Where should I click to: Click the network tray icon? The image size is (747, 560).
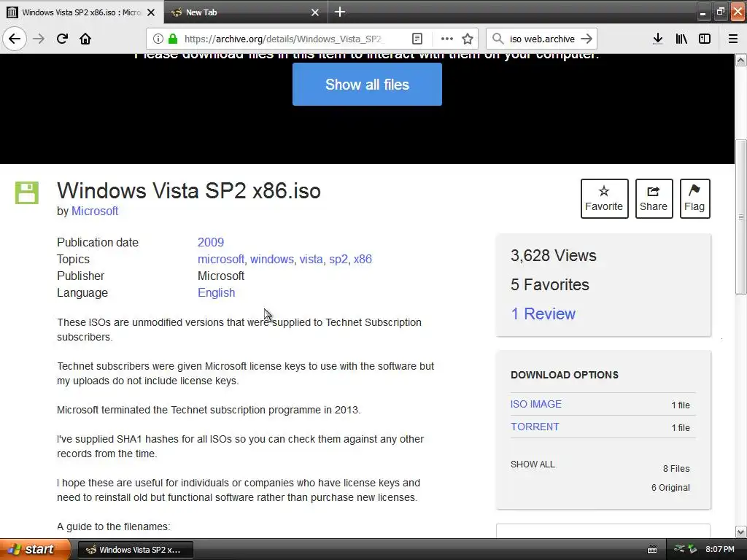pyautogui.click(x=679, y=549)
